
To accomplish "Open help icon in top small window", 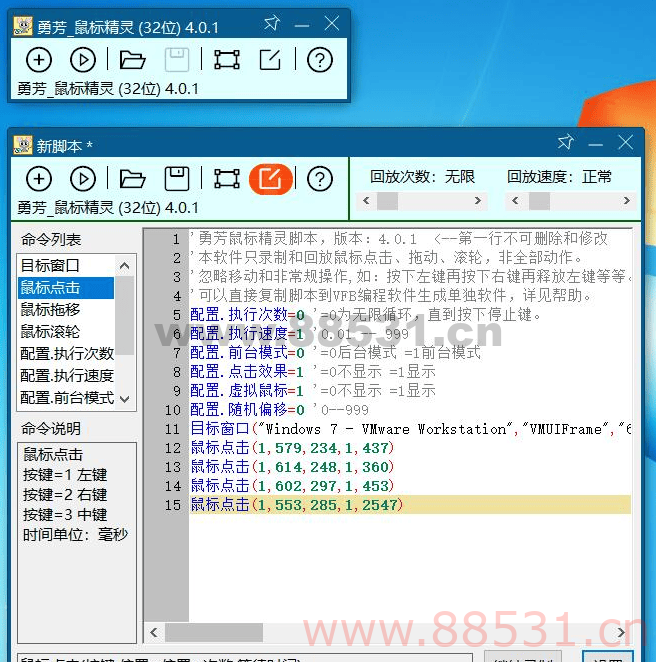I will [x=320, y=60].
